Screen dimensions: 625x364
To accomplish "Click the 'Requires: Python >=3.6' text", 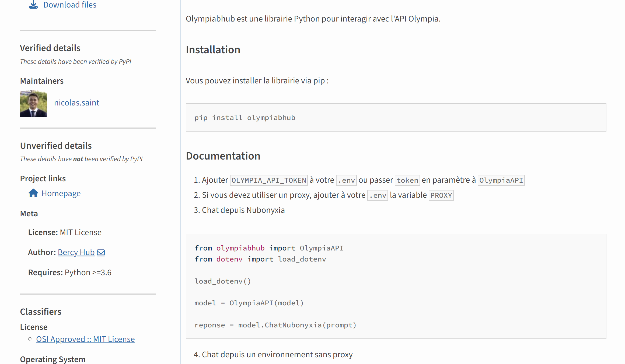I will click(x=70, y=273).
